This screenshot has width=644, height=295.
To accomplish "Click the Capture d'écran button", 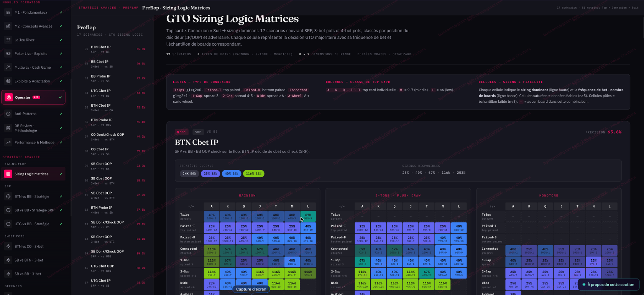I will pos(251,289).
